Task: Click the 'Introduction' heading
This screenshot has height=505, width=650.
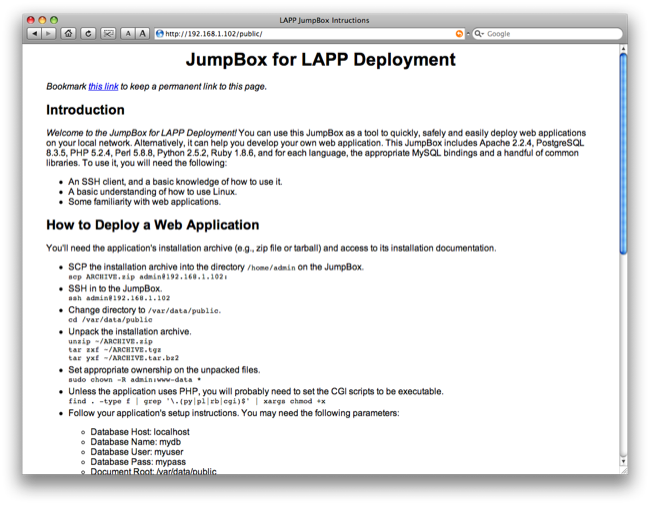Action: (x=85, y=110)
